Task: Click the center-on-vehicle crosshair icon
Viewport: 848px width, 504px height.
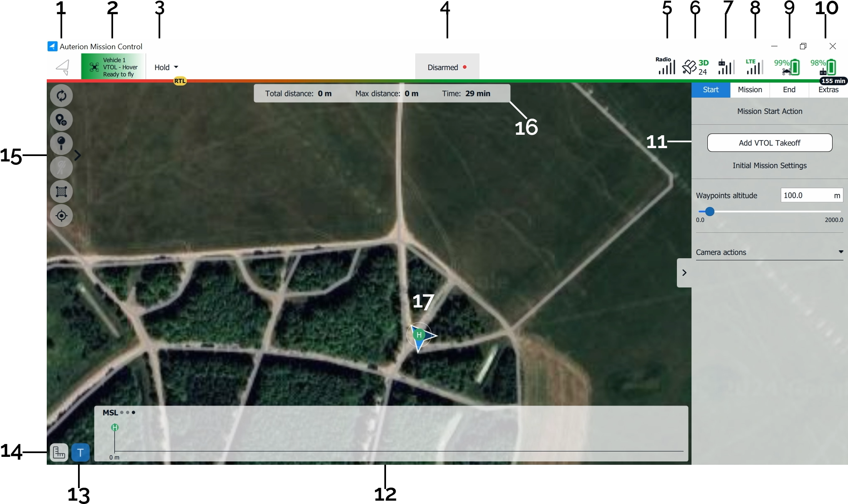Action: [61, 216]
